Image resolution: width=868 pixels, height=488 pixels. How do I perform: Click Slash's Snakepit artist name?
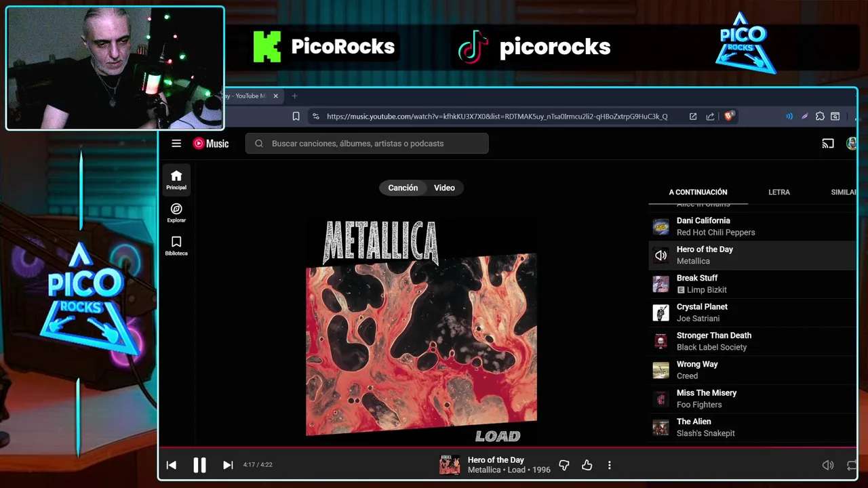[x=705, y=433]
